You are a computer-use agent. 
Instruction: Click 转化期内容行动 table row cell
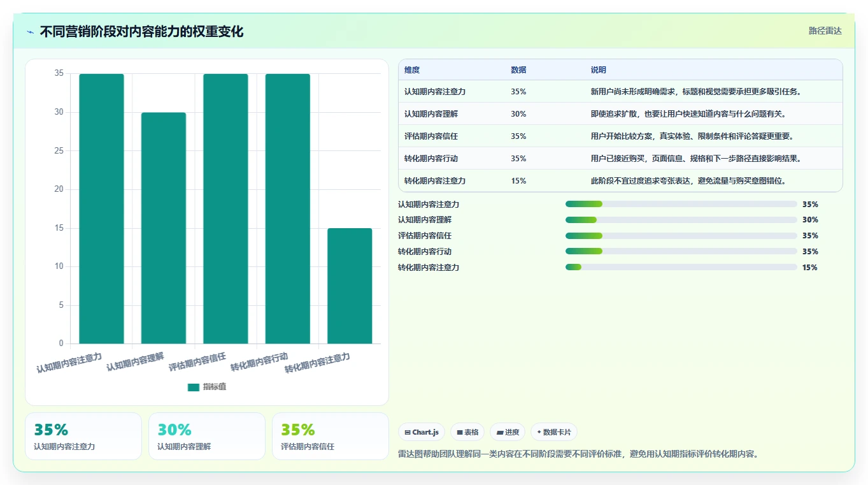pyautogui.click(x=431, y=159)
